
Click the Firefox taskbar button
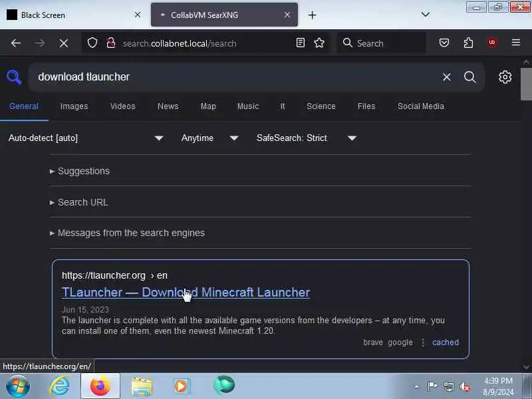(x=100, y=386)
